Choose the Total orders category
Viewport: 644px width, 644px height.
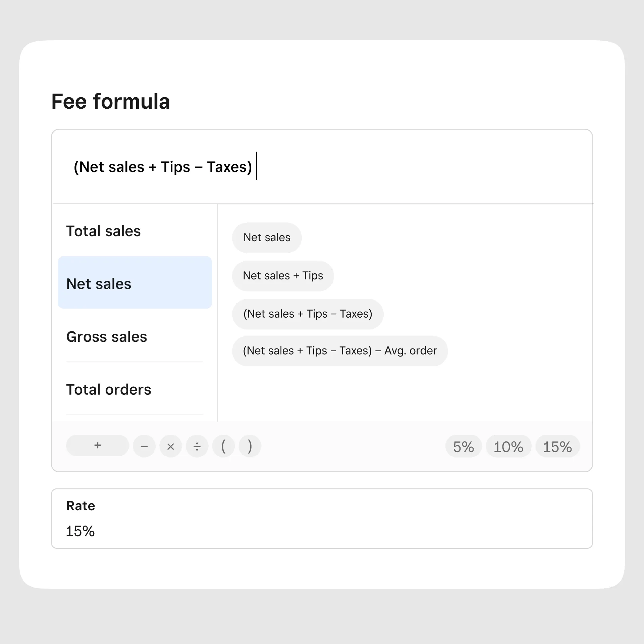coord(109,389)
